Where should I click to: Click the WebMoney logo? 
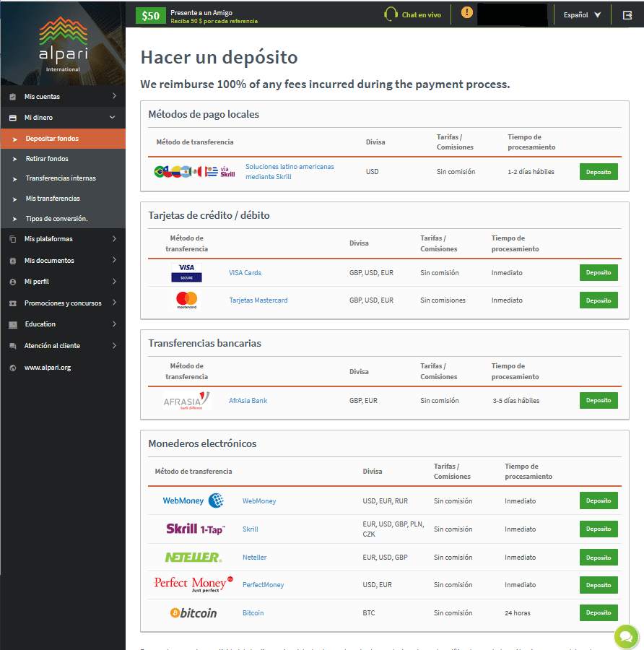[x=193, y=500]
